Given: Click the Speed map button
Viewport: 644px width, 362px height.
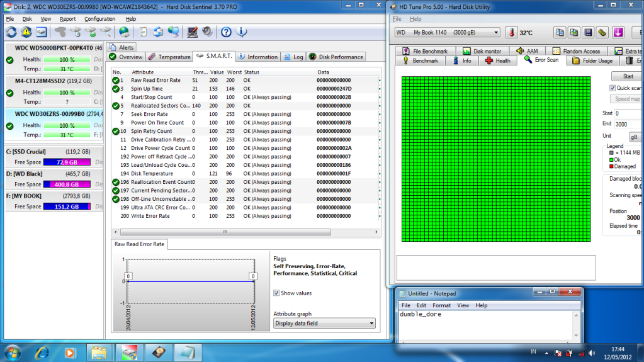Looking at the screenshot, I should 627,99.
